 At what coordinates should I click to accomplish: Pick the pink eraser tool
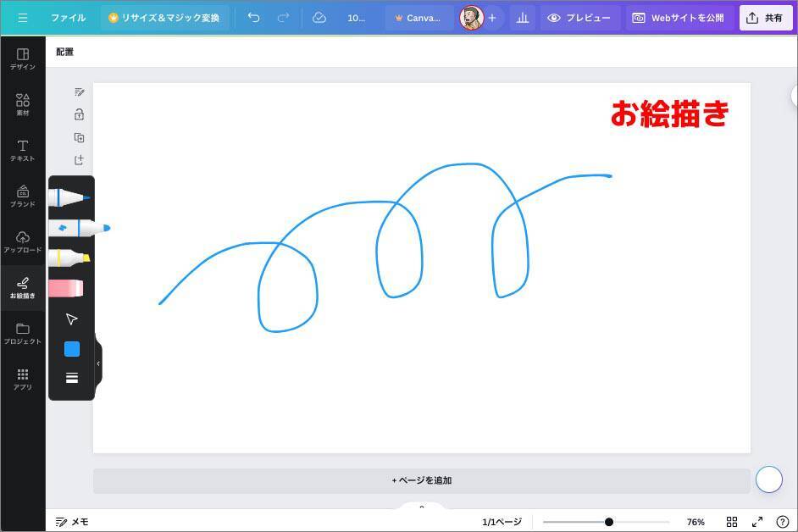(66, 289)
